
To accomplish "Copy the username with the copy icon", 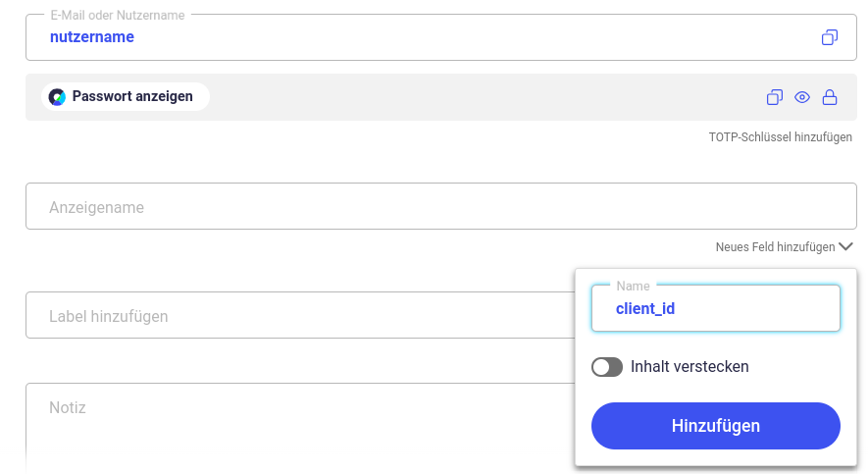I will pyautogui.click(x=829, y=37).
